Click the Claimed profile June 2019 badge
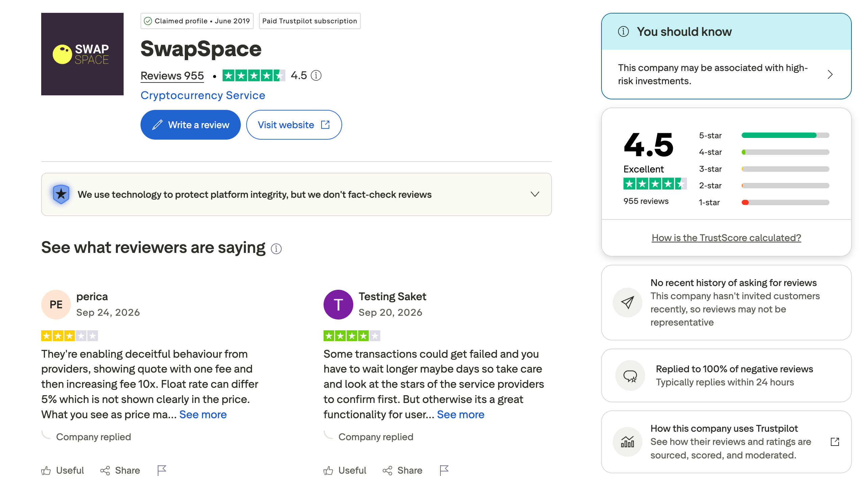Image resolution: width=868 pixels, height=499 pixels. (197, 21)
